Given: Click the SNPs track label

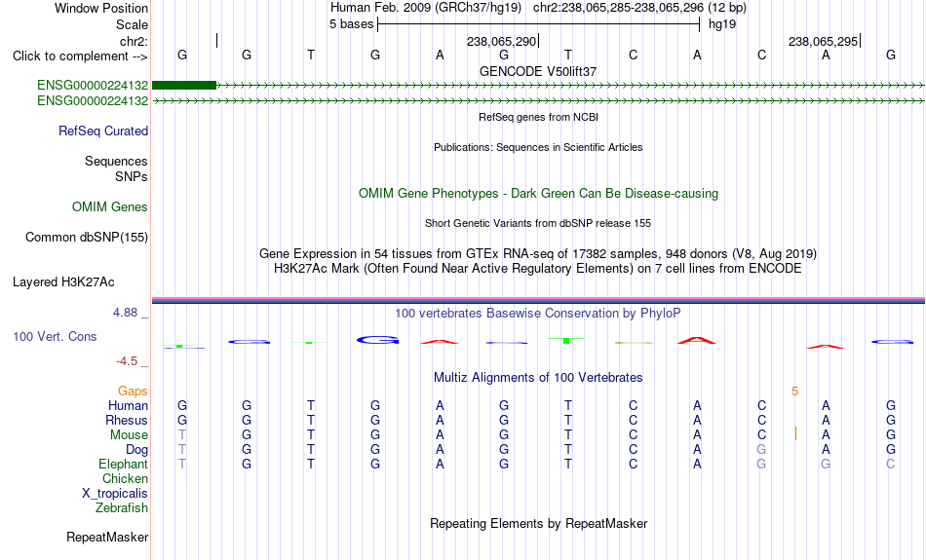Looking at the screenshot, I should (132, 176).
